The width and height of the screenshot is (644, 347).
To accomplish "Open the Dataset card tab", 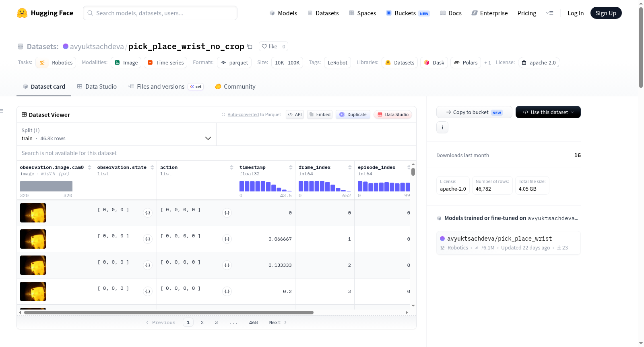I will [44, 86].
